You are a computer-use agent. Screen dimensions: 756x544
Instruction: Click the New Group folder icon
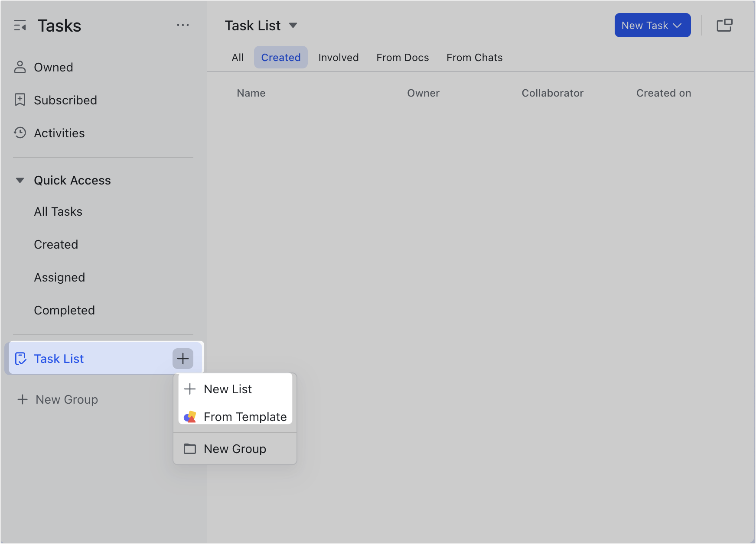(190, 449)
